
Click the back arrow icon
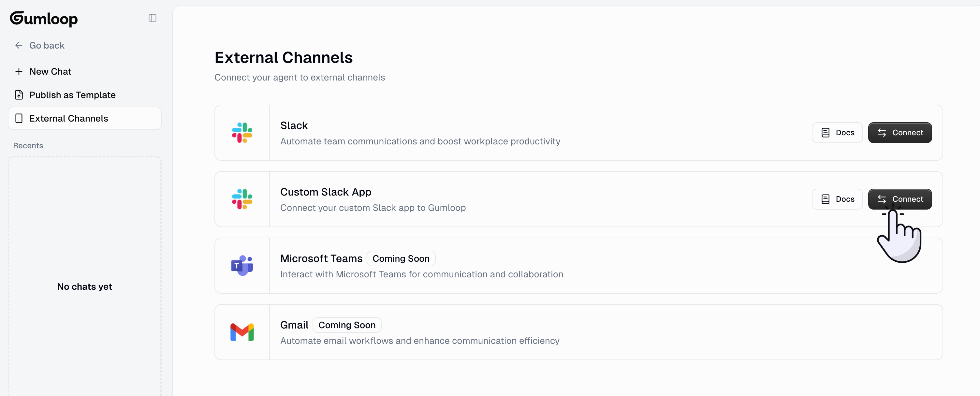(x=19, y=45)
